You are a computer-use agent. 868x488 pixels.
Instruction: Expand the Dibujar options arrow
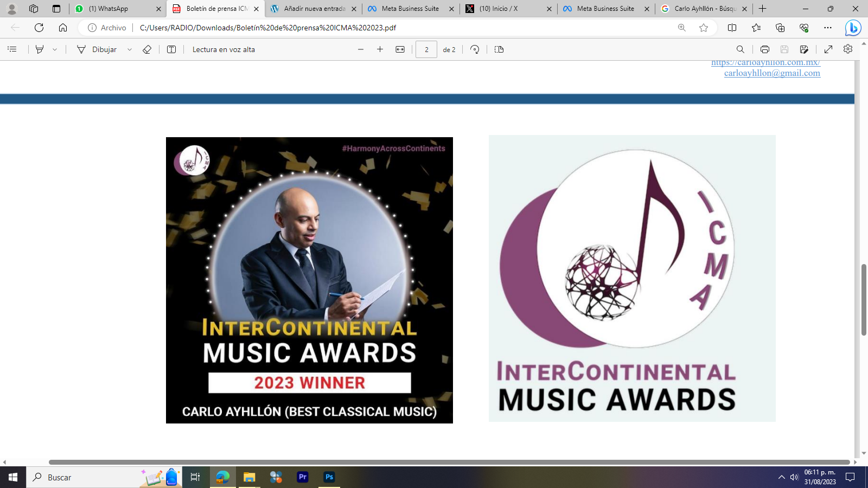(130, 49)
